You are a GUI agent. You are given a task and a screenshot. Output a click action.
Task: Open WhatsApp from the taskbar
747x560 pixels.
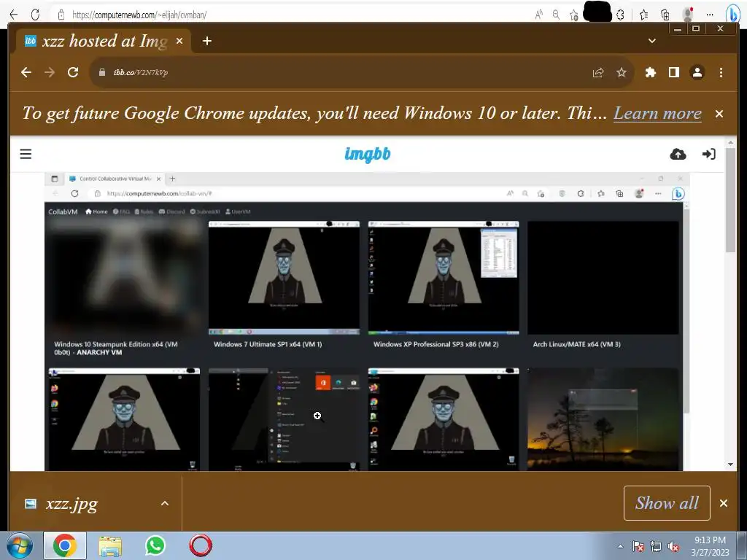[x=155, y=545]
